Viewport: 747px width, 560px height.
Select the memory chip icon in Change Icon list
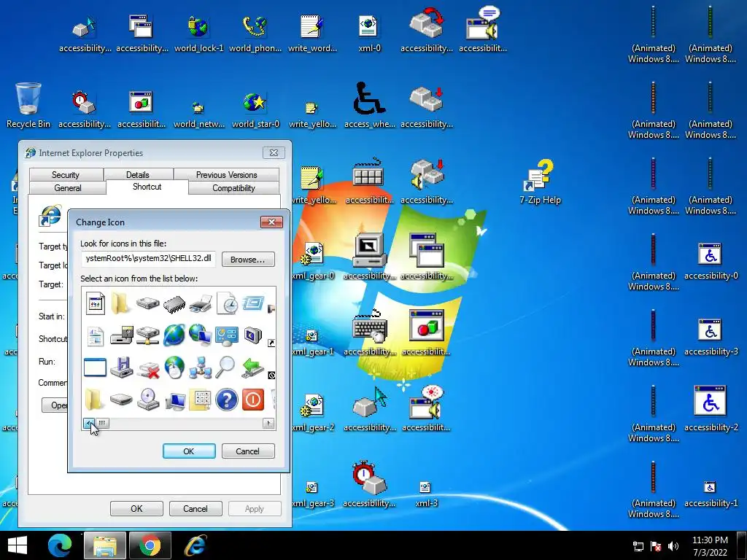(174, 304)
